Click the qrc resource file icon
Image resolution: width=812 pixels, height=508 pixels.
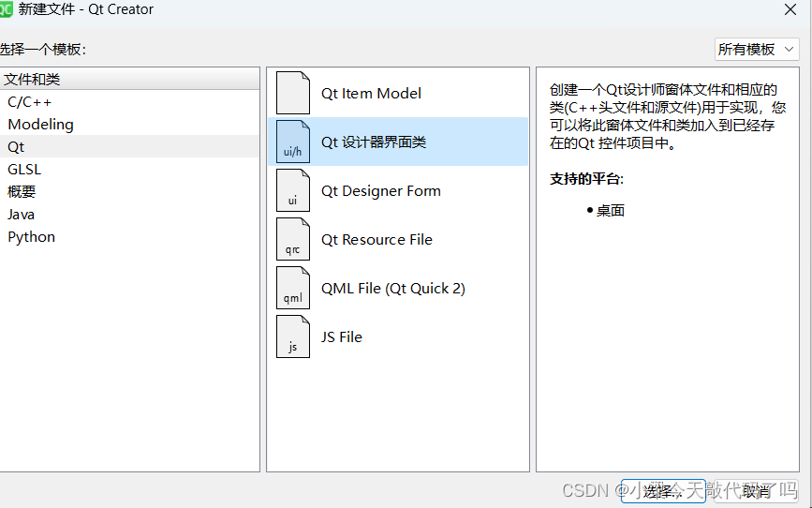[293, 239]
